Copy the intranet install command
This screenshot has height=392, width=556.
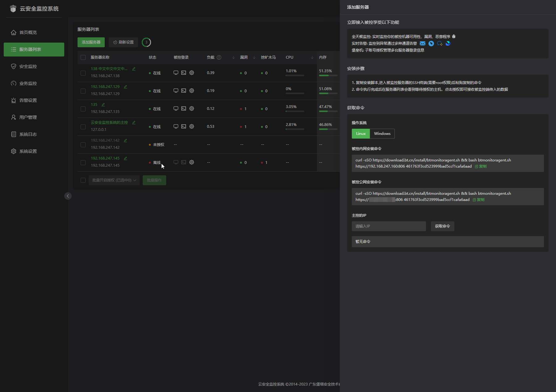481,166
